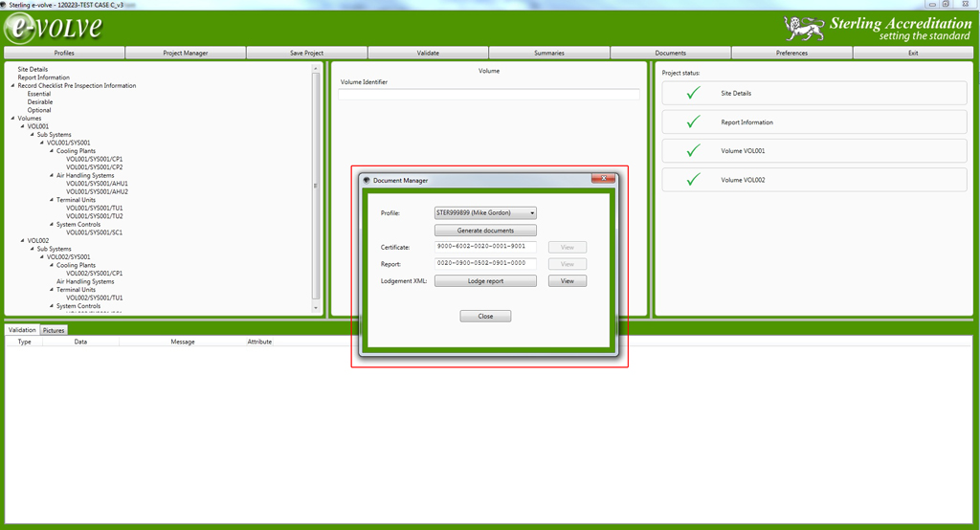This screenshot has height=530, width=980.
Task: Select VOL002/SYS001/TU1
Action: tap(95, 298)
